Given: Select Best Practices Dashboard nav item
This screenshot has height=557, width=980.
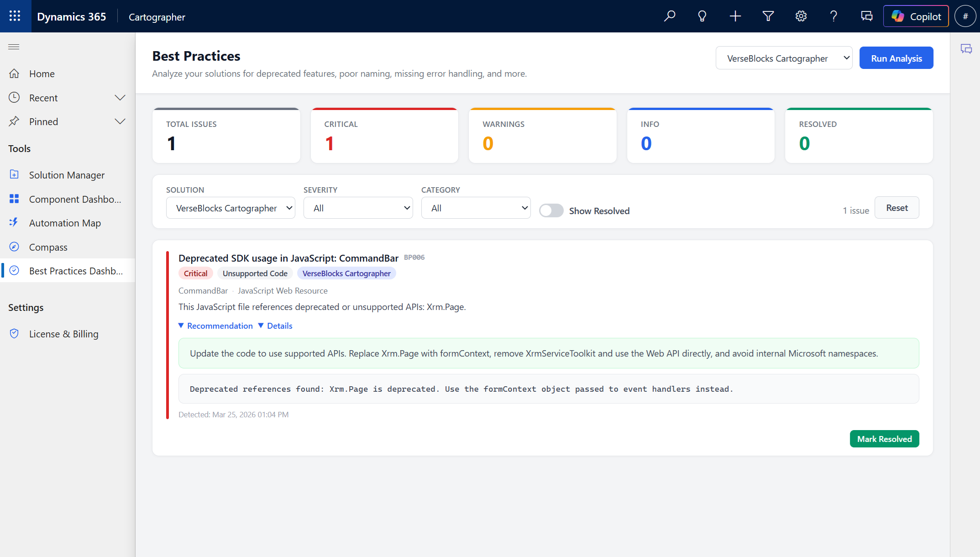Looking at the screenshot, I should pyautogui.click(x=68, y=271).
